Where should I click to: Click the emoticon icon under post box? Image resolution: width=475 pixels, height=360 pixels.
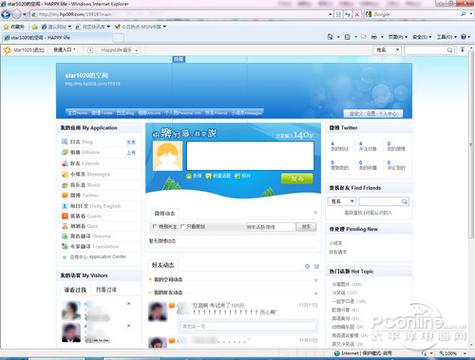tap(189, 176)
